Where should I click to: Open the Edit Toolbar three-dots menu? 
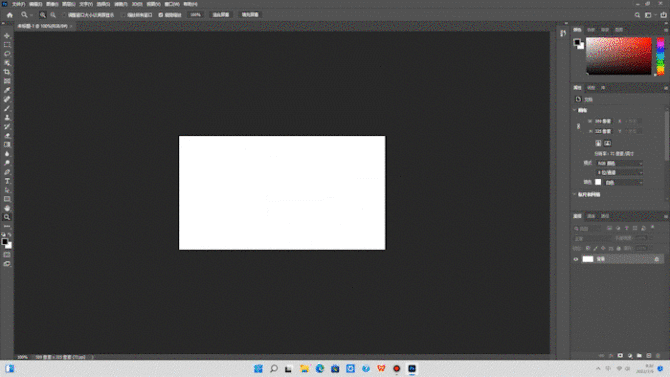(x=7, y=226)
